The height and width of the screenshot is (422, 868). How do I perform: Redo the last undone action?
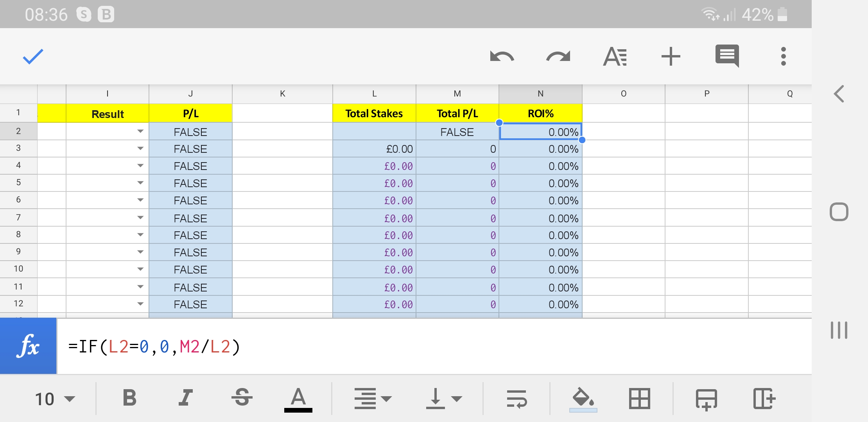coord(558,57)
